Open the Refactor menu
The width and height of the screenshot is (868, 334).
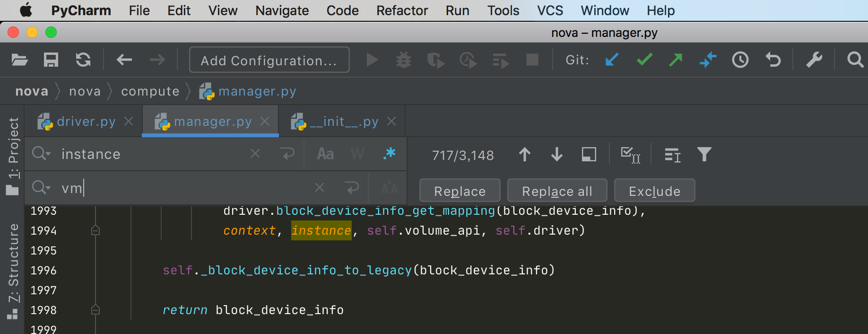pos(402,10)
